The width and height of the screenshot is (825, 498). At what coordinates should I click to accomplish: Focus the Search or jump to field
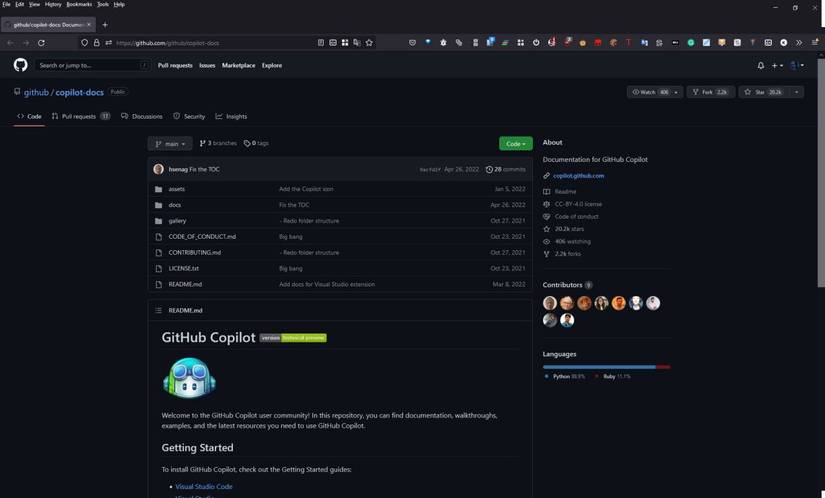tap(92, 65)
